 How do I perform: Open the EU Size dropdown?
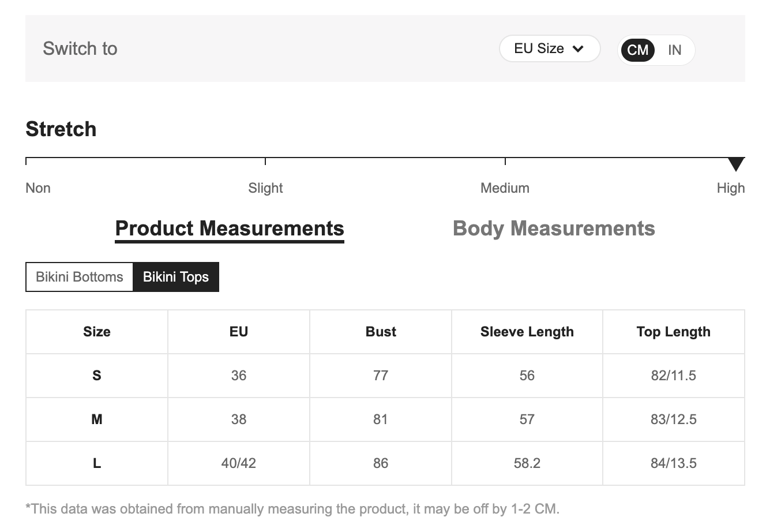point(549,49)
